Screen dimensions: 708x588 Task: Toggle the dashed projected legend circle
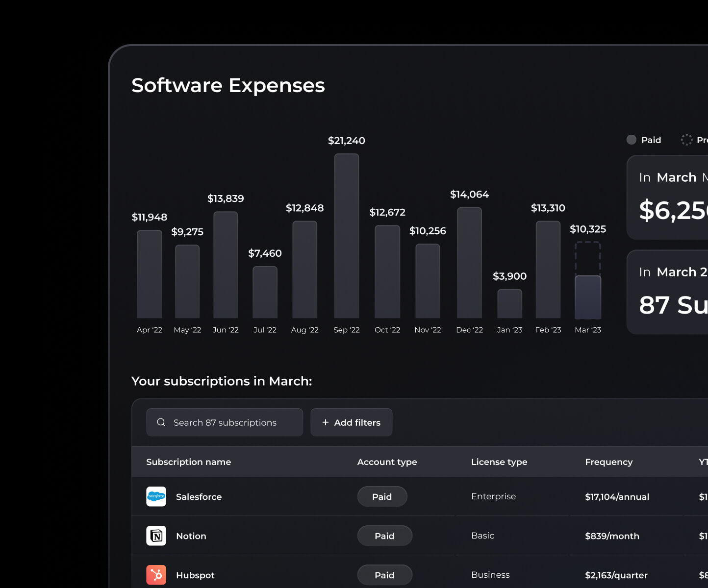(686, 140)
